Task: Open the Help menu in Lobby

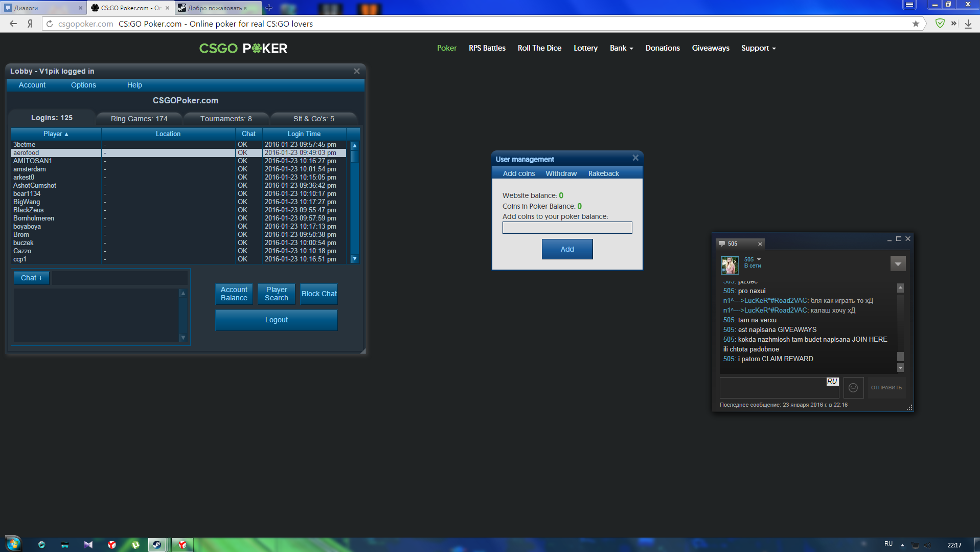Action: (134, 85)
